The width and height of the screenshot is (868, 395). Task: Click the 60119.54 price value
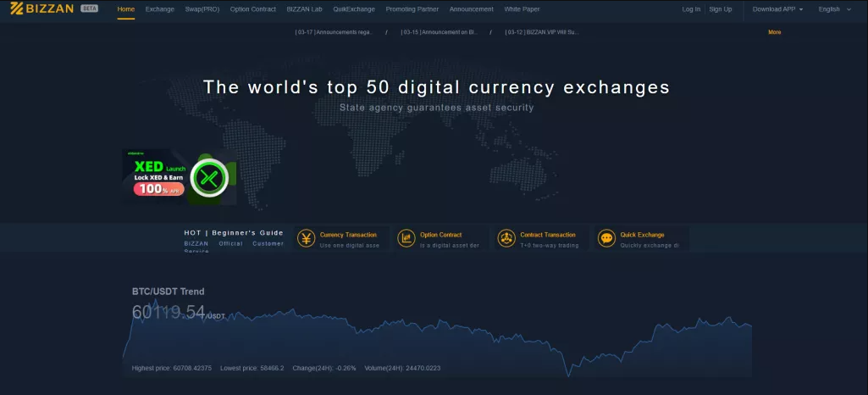click(169, 312)
